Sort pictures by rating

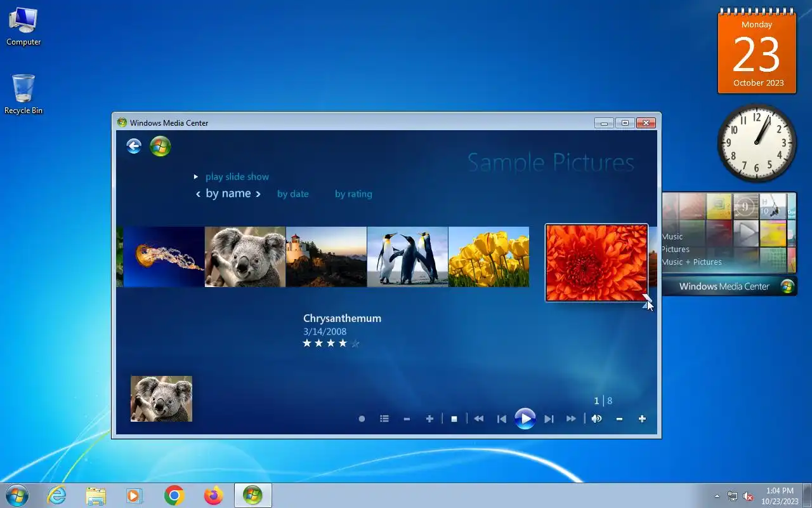[353, 194]
